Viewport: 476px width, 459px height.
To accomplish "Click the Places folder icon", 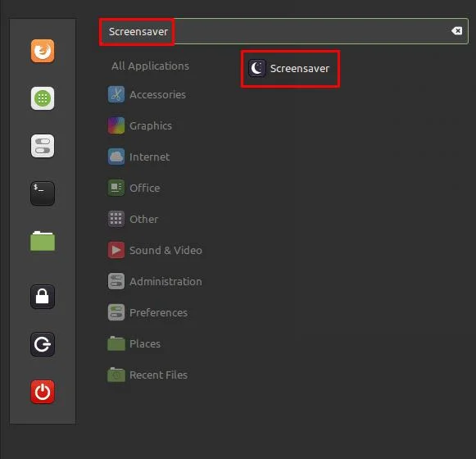I will 116,343.
